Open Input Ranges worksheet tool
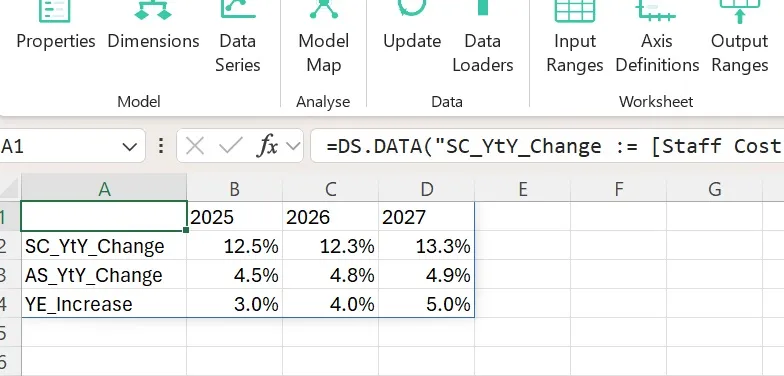The image size is (784, 376). point(574,38)
